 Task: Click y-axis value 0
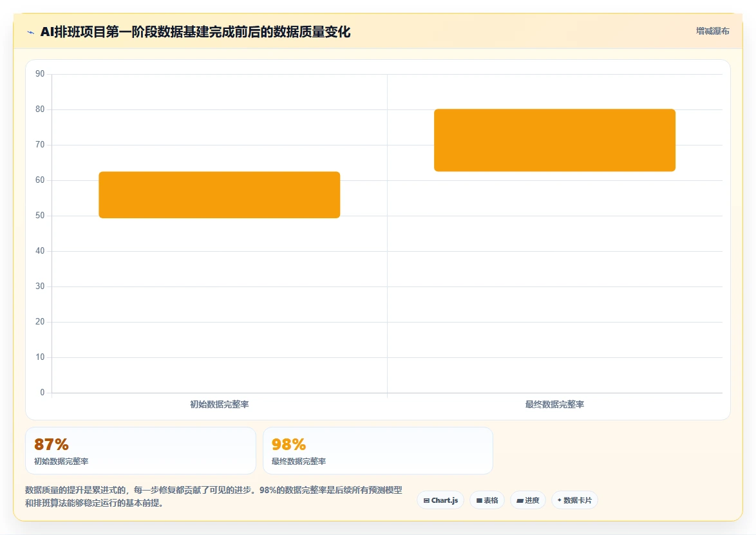click(43, 392)
